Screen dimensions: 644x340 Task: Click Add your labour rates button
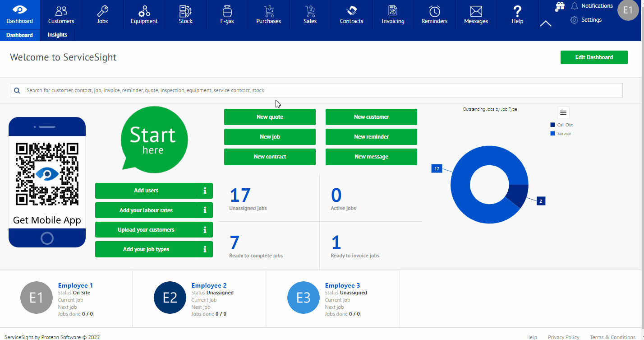146,210
